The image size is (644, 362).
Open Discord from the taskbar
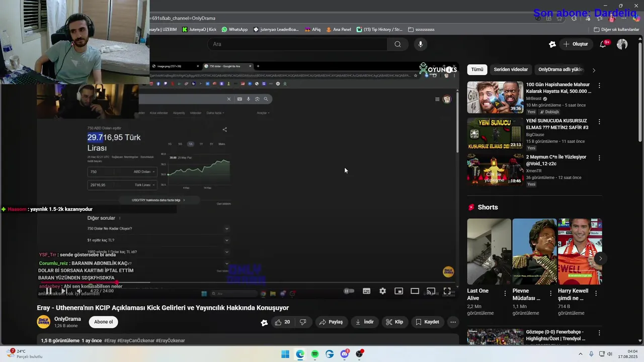pyautogui.click(x=345, y=354)
